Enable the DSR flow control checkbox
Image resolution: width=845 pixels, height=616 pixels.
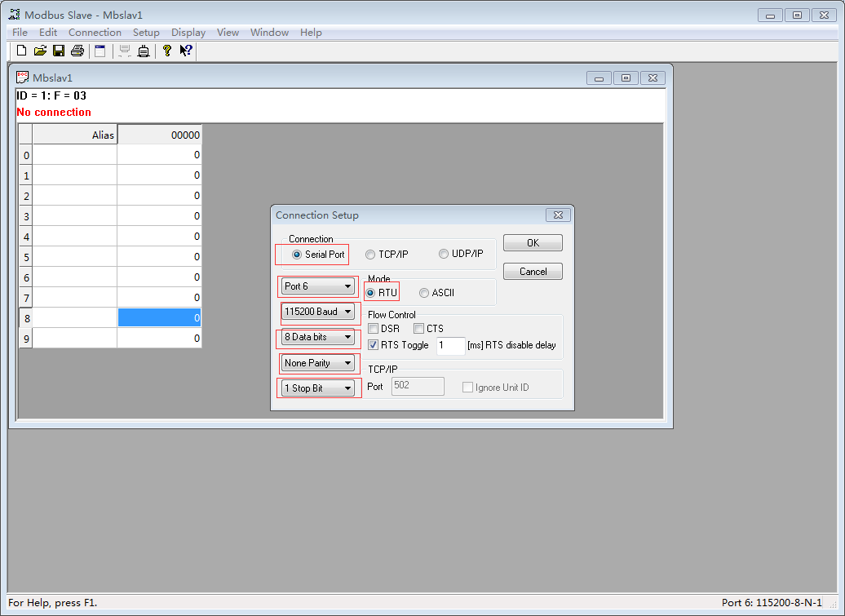[374, 329]
